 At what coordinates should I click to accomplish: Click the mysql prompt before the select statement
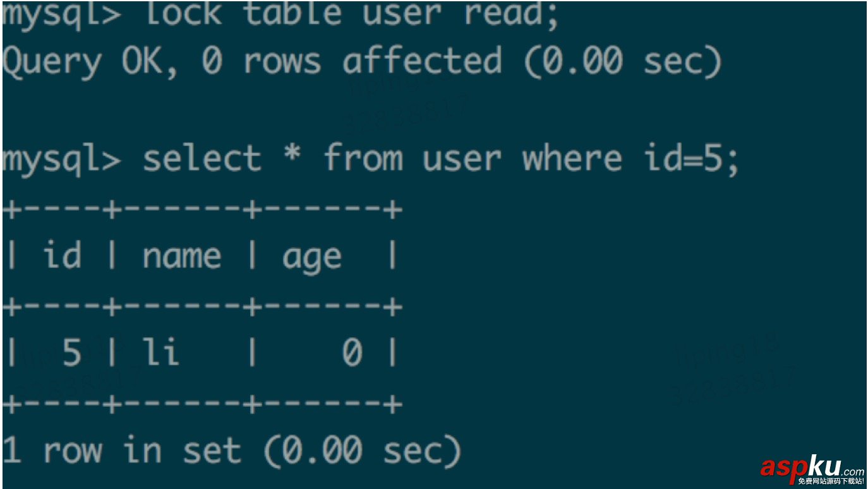pos(61,159)
